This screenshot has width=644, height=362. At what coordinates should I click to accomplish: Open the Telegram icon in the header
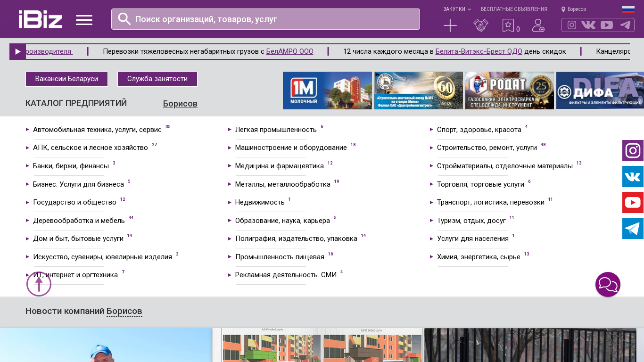coord(625,25)
